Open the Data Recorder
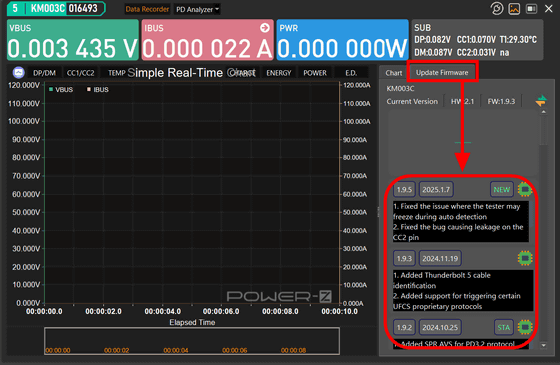 147,9
